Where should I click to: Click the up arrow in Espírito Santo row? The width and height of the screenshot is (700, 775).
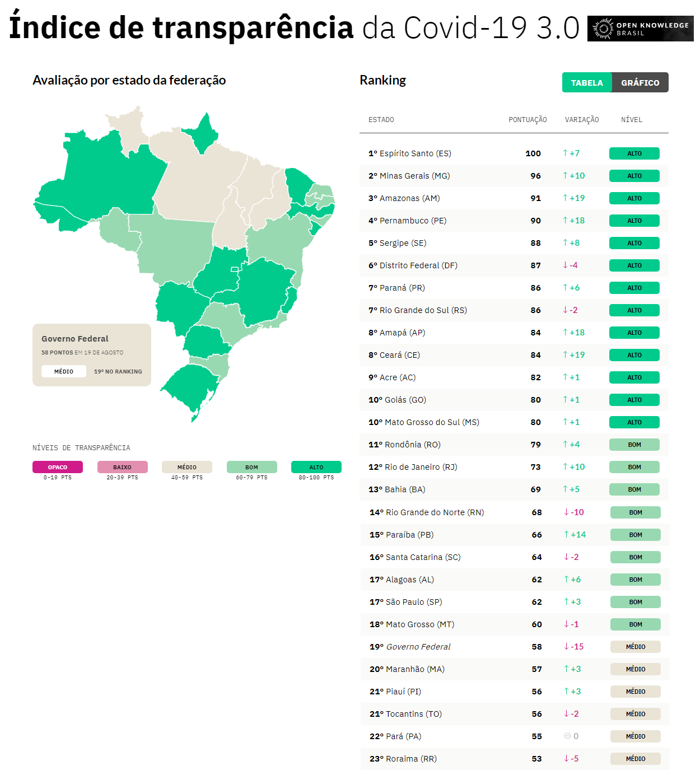[566, 153]
